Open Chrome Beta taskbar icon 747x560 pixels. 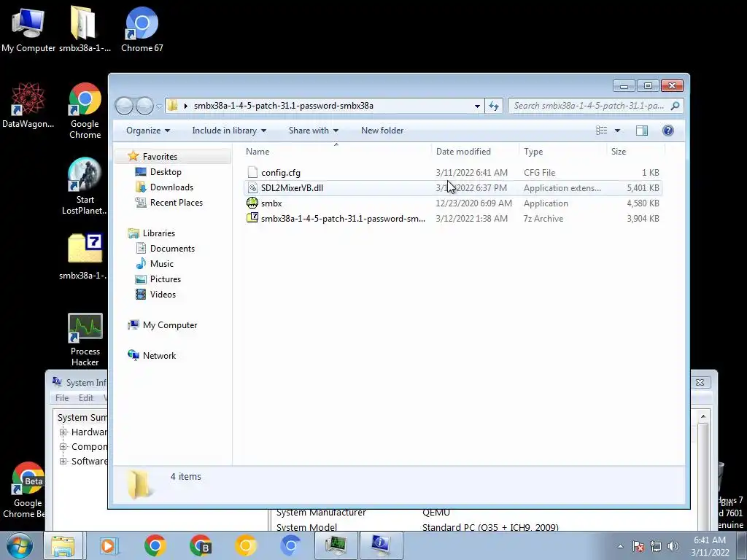(201, 545)
